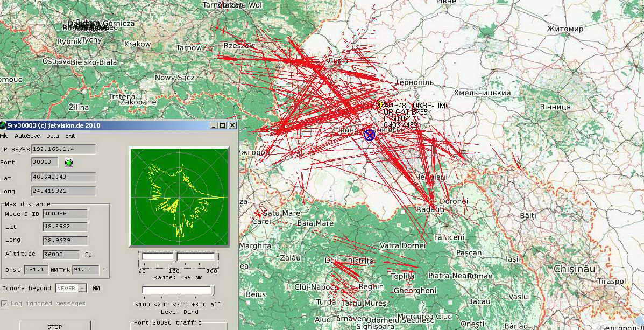The image size is (644, 330).
Task: Select the yellow aircraft symbol on map
Action: [x=379, y=105]
